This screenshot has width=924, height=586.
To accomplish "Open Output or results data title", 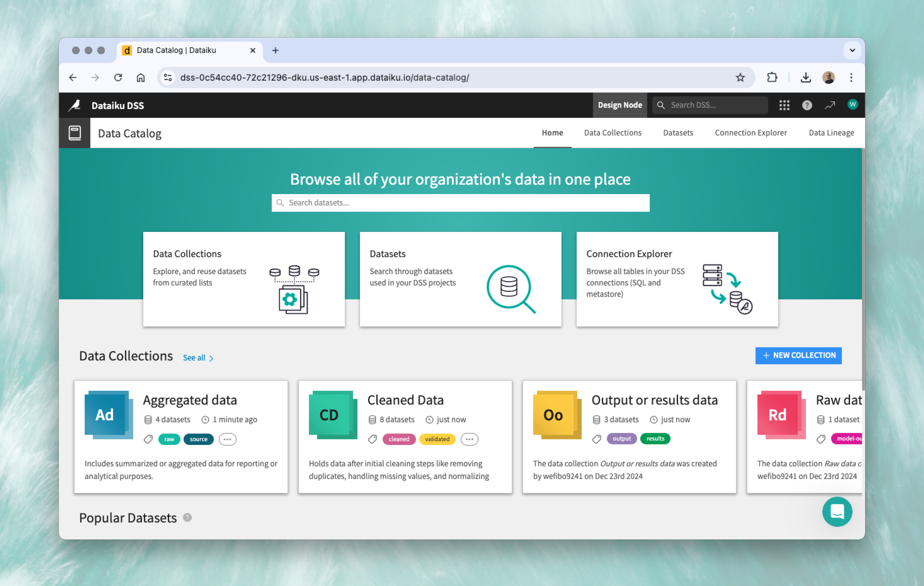I will [x=655, y=400].
